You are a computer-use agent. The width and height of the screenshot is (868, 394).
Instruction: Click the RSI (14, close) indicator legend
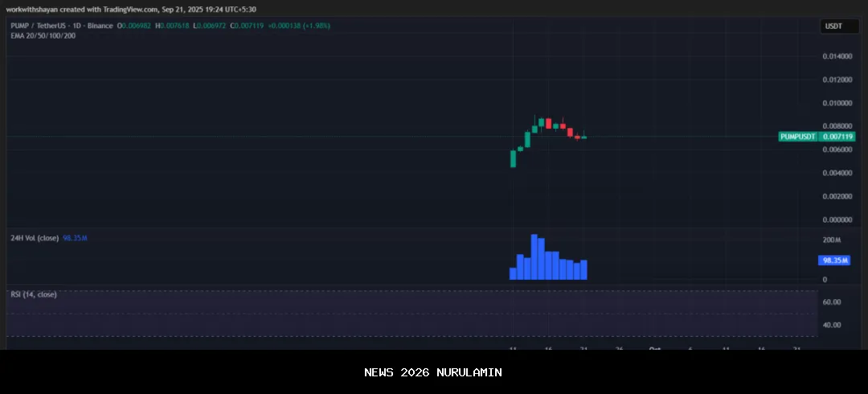(34, 294)
